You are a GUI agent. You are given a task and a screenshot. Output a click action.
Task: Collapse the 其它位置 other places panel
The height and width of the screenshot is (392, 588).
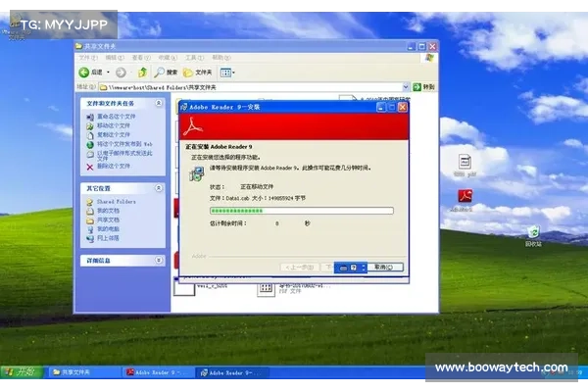tap(159, 188)
